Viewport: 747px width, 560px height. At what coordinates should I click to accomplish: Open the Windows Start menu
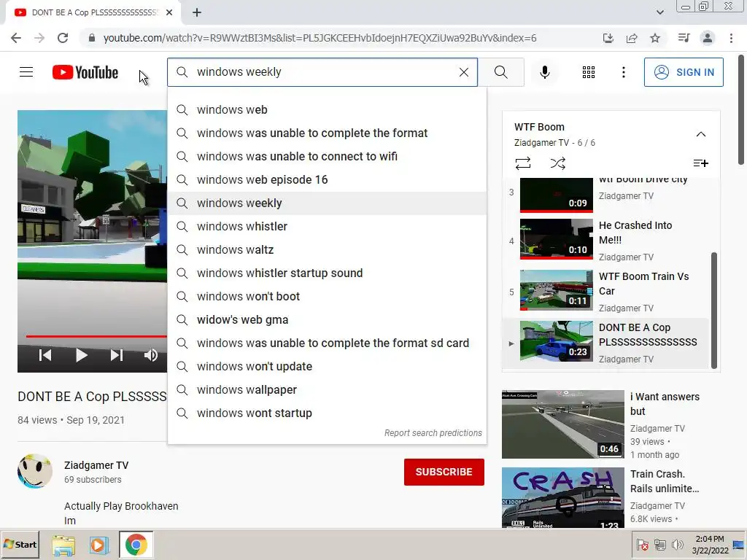[x=20, y=544]
